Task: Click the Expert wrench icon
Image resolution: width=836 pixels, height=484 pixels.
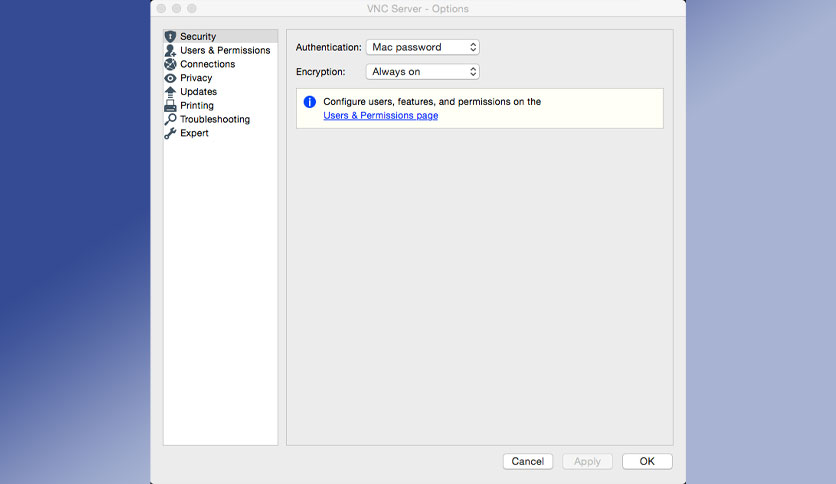Action: [x=170, y=133]
